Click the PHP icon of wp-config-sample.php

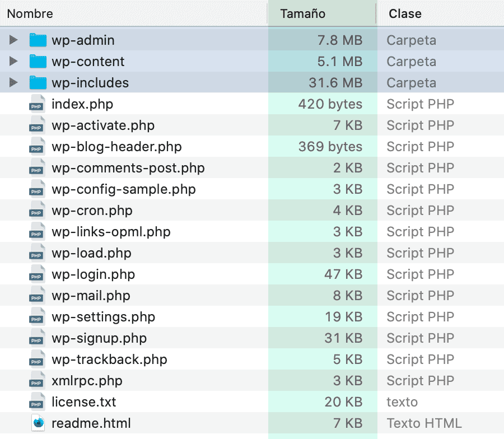click(36, 189)
